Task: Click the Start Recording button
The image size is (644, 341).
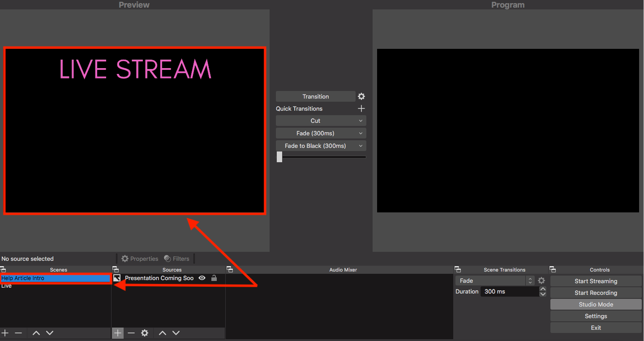Action: 596,293
